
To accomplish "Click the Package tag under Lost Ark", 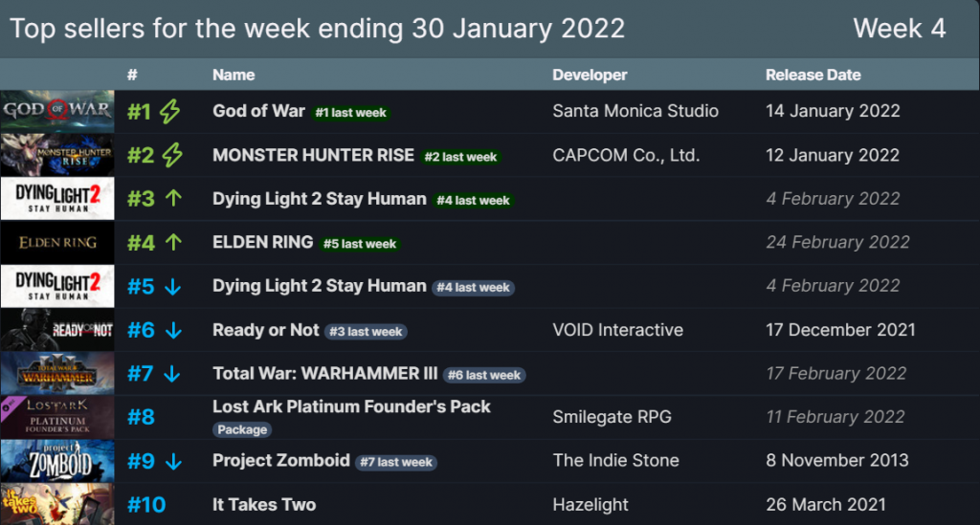I will click(x=242, y=429).
